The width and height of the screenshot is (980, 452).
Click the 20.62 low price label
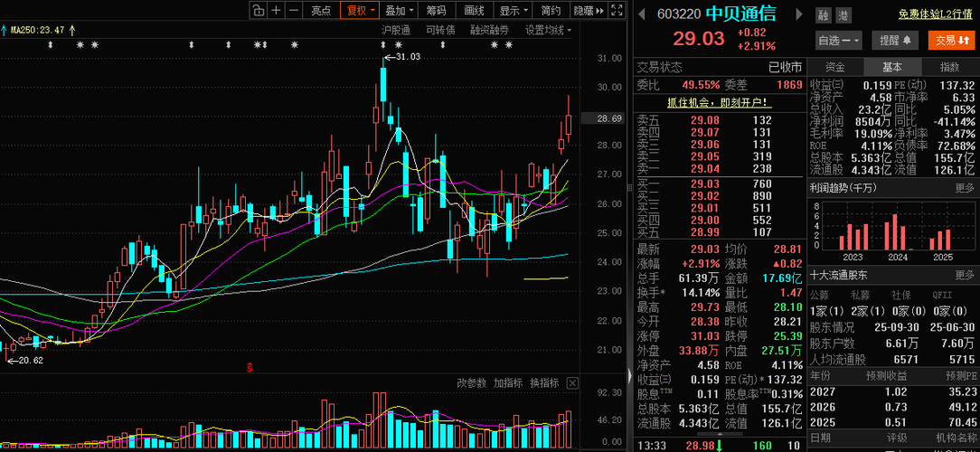(31, 361)
